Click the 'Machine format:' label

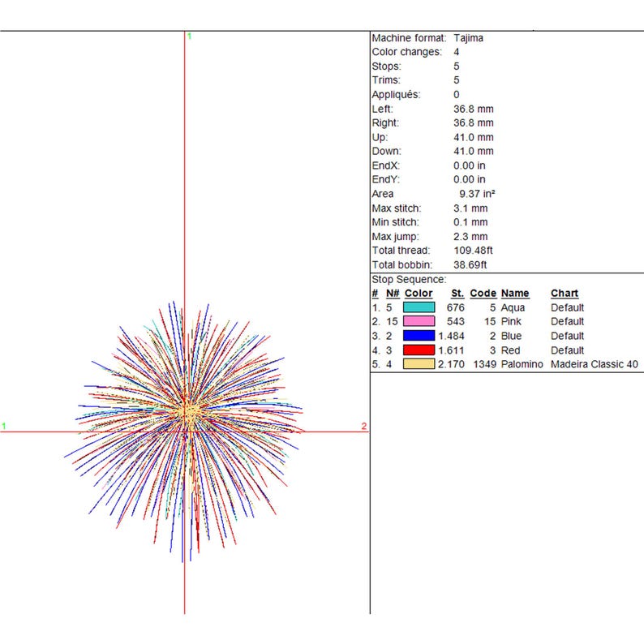[x=409, y=38]
